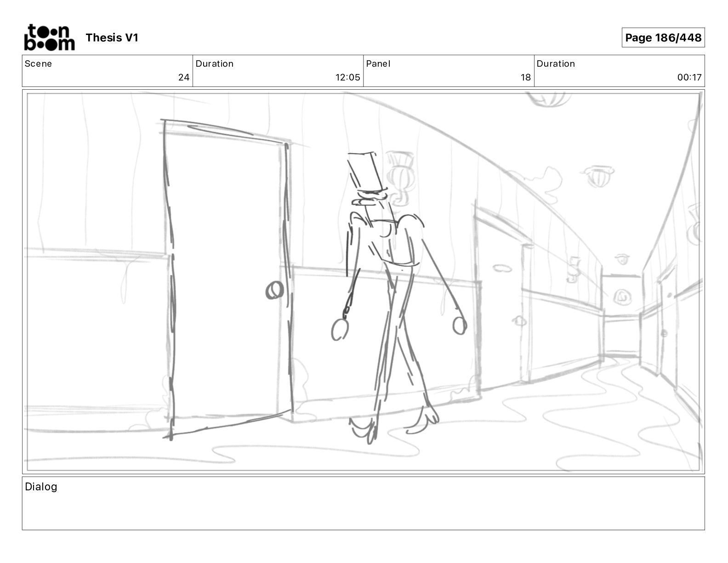Click the scene duration value '12:05'

[348, 77]
